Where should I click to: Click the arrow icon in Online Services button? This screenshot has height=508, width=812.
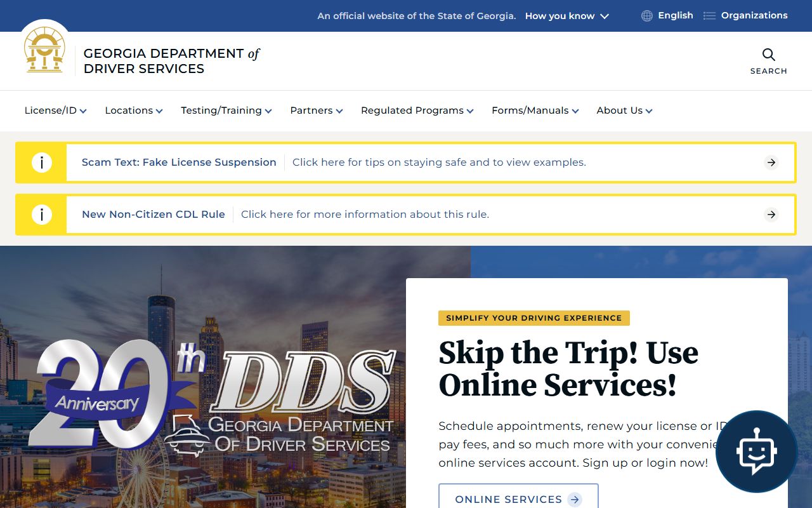pyautogui.click(x=575, y=500)
